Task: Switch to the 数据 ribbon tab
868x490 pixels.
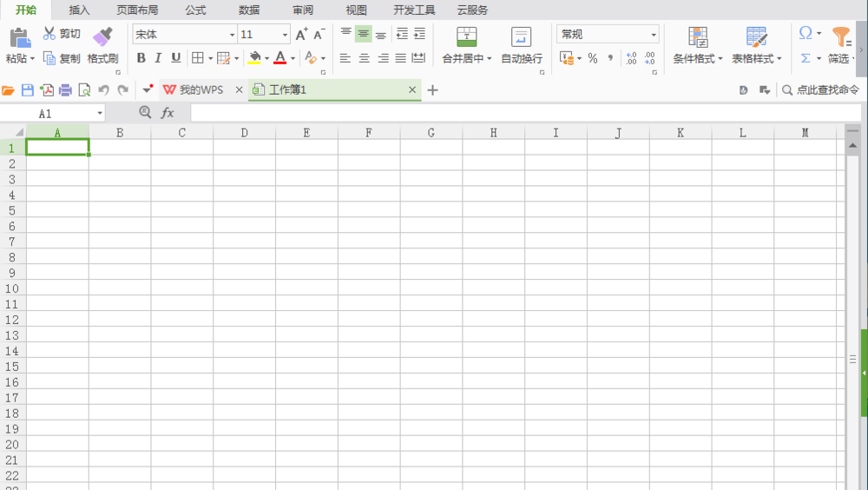Action: point(249,10)
